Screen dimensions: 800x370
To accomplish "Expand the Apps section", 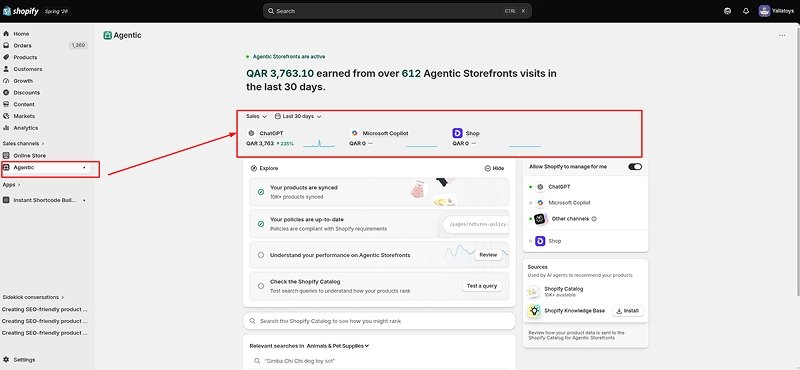I will point(11,184).
